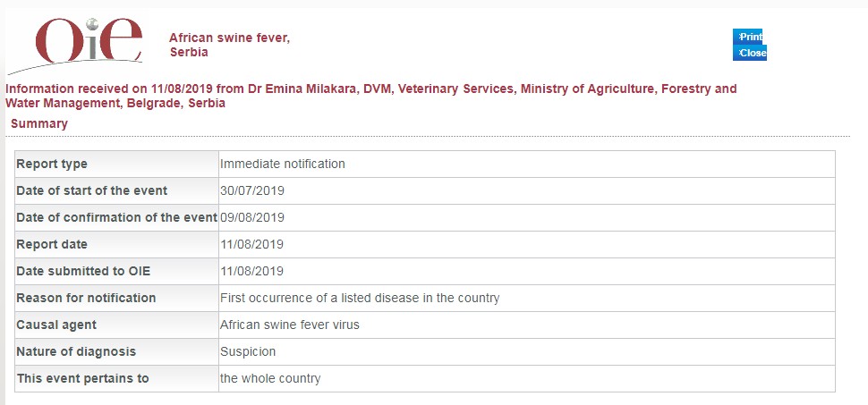Click the Information received header text
This screenshot has height=405, width=868.
tap(370, 96)
